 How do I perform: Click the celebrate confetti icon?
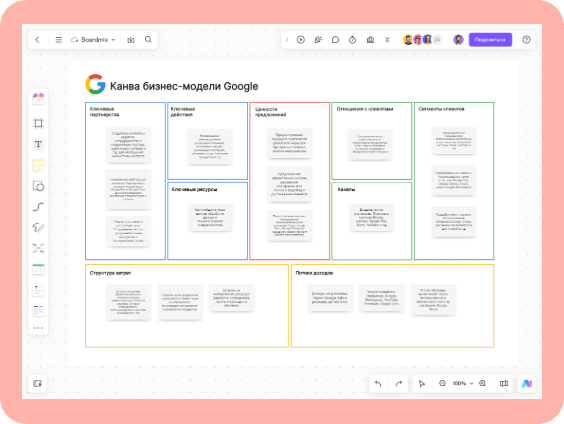click(318, 40)
